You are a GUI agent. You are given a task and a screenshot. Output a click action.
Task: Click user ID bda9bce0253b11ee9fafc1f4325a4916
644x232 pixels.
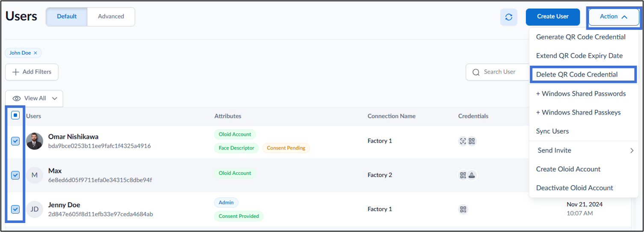click(x=100, y=146)
